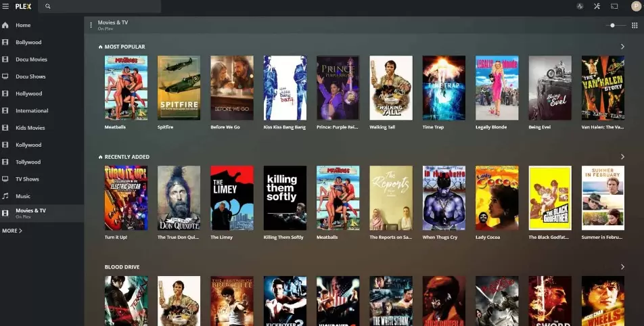Click the 'When Thugs Cry' title text

coord(440,237)
